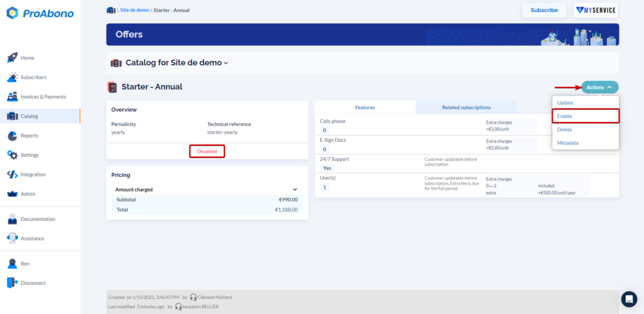This screenshot has height=314, width=644.
Task: Switch to the Related subscriptions tab
Action: tap(466, 107)
